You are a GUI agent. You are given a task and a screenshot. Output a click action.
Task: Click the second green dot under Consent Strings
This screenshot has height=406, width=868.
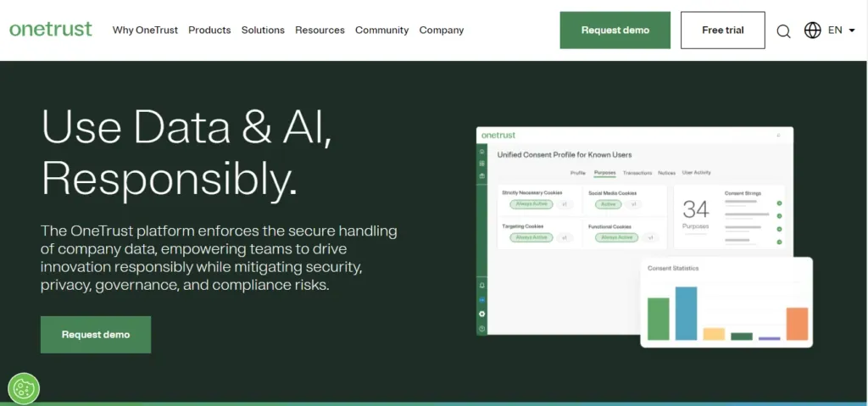tap(780, 216)
